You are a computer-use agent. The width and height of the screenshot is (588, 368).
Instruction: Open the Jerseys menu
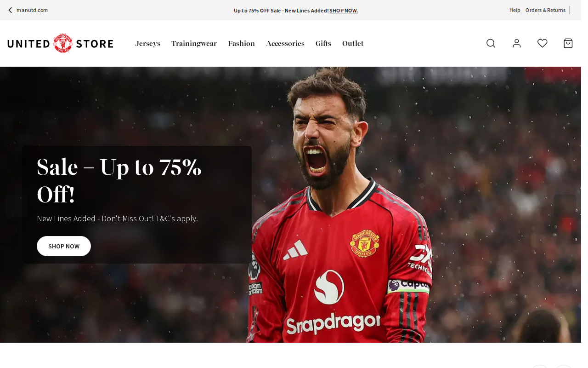[x=147, y=44]
